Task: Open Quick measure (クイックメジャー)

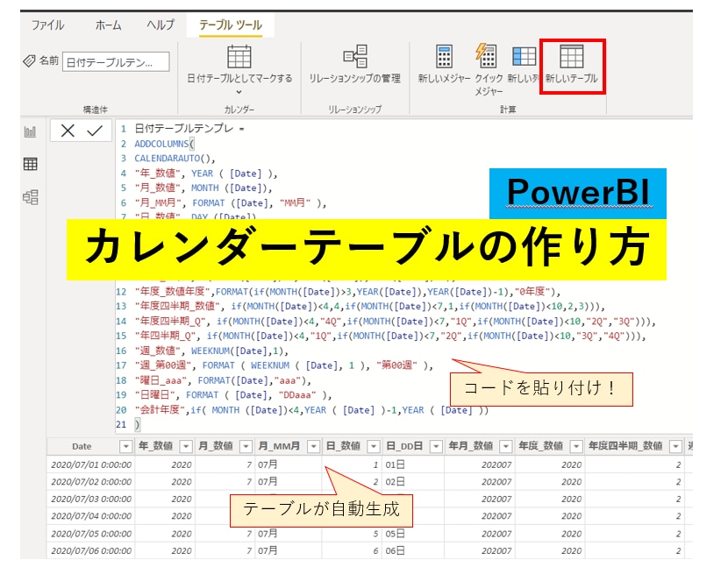Action: click(489, 69)
